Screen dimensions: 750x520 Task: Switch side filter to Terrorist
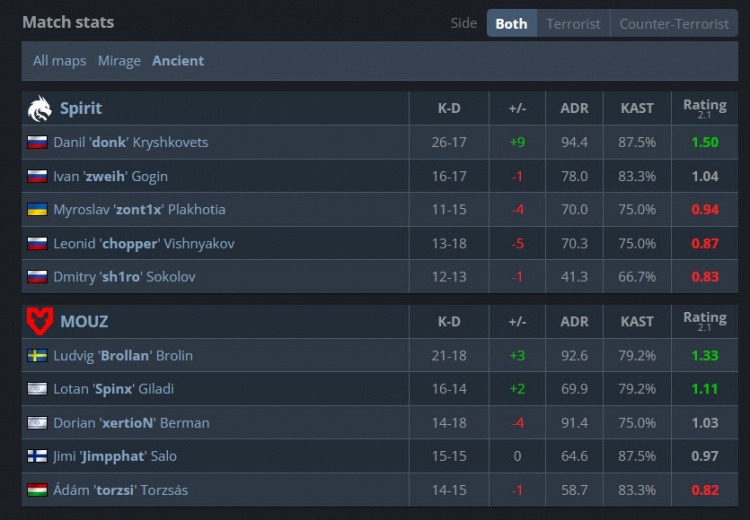pyautogui.click(x=574, y=23)
